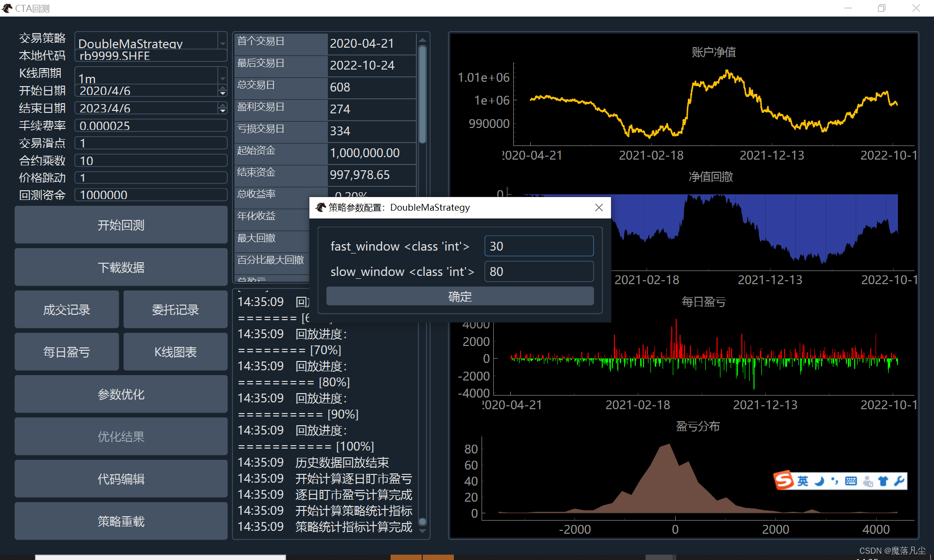Open the 成交记录 trade records
Screen dimensions: 934x560
(67, 310)
